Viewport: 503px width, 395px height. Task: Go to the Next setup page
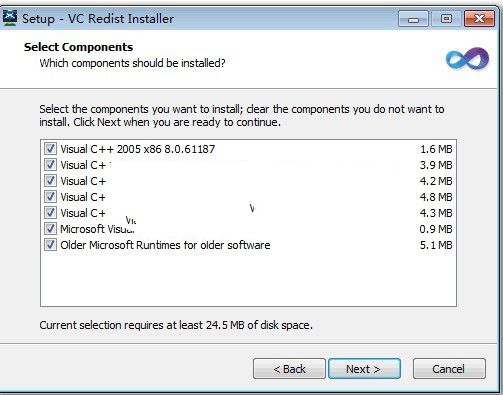click(364, 369)
